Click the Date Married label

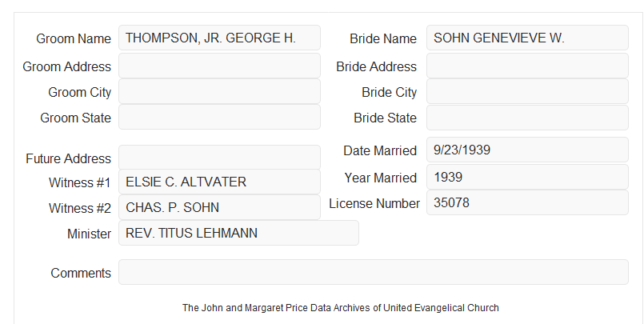(x=380, y=150)
